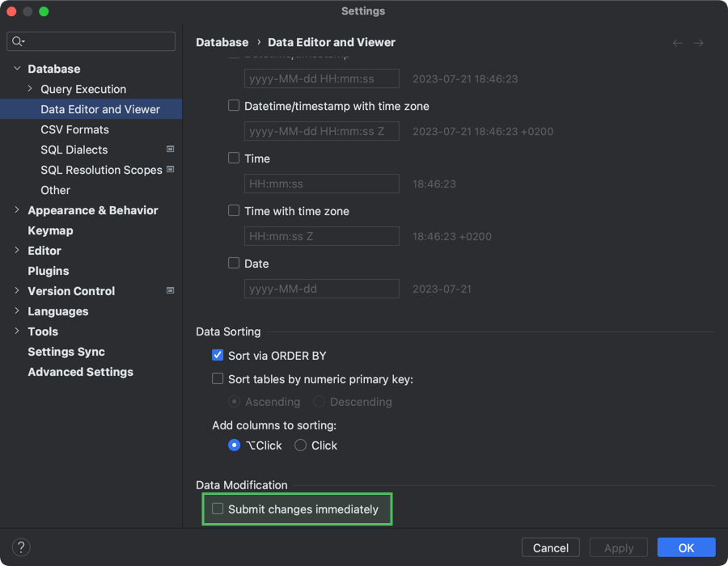Screen dimensions: 728x566
Task: Enable Sort tables by numeric primary key
Action: [x=217, y=378]
